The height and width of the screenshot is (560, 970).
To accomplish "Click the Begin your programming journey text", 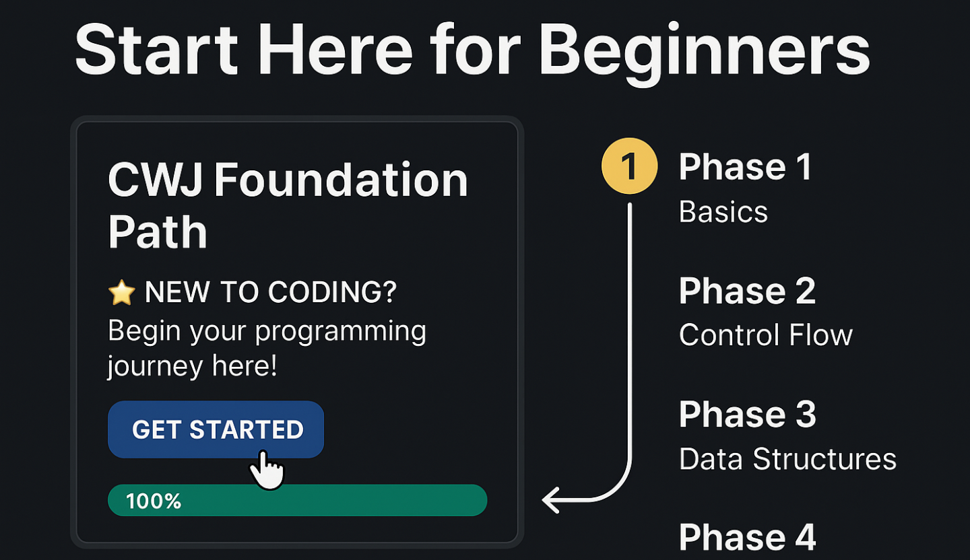I will coord(267,349).
